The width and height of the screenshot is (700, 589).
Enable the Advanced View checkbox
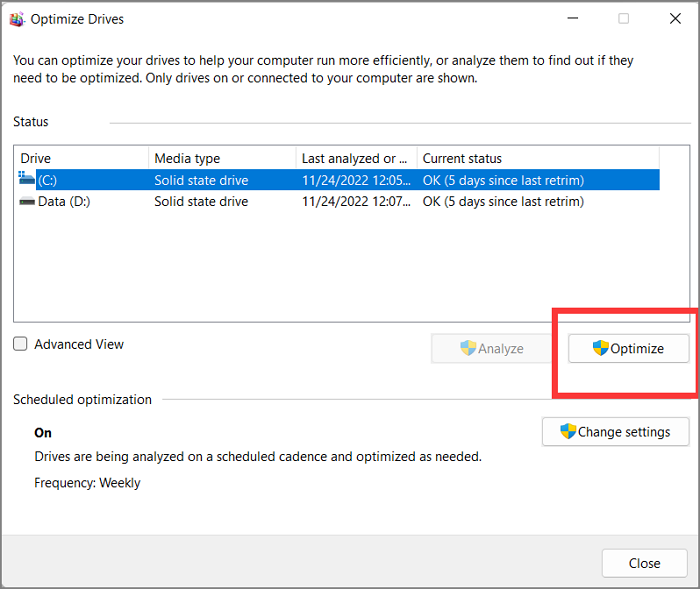[x=21, y=344]
